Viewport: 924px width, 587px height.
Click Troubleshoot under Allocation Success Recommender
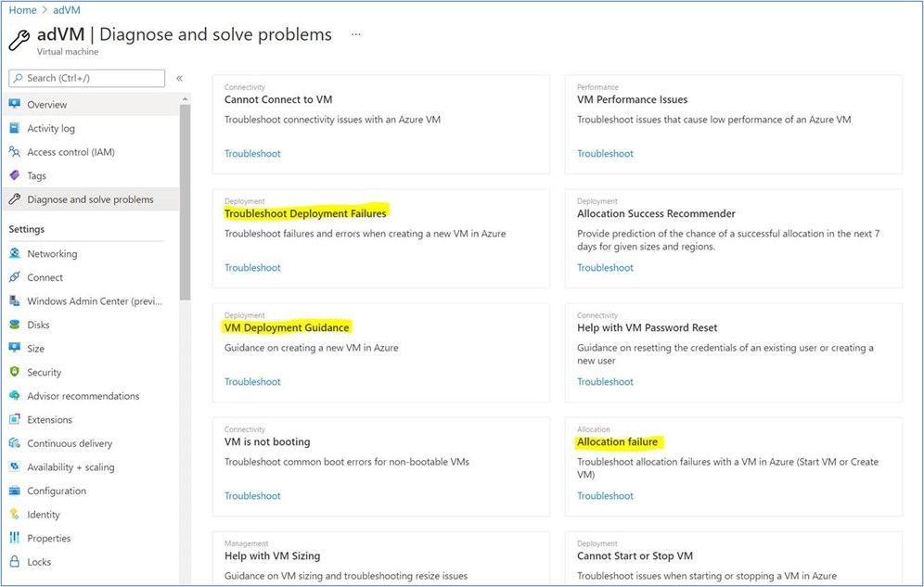605,267
